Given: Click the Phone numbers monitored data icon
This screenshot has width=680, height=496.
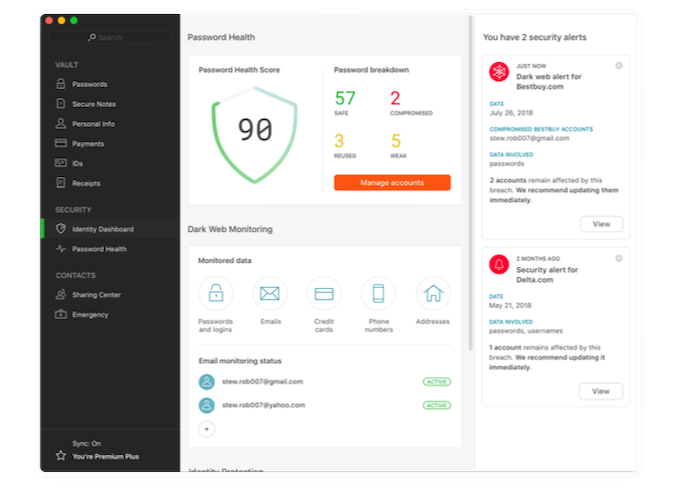Looking at the screenshot, I should tap(379, 294).
